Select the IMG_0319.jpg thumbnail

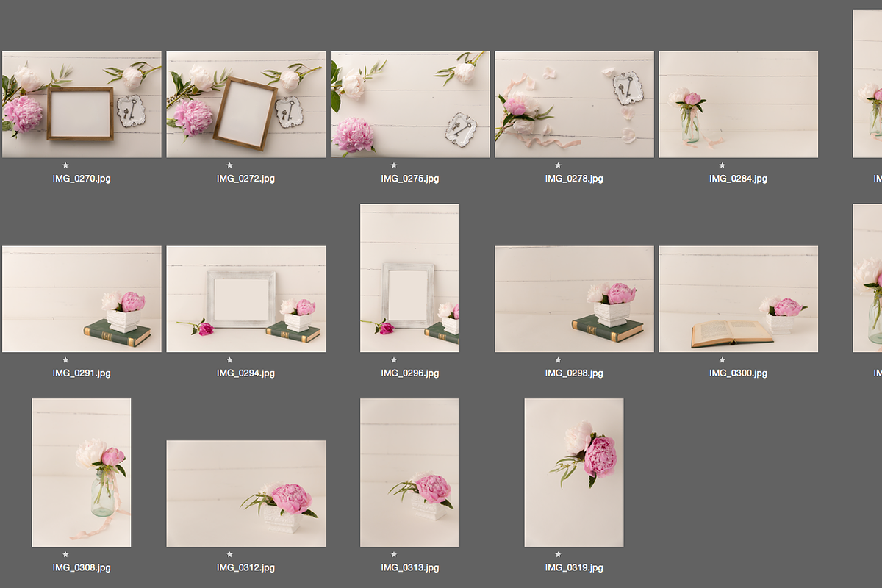(574, 473)
